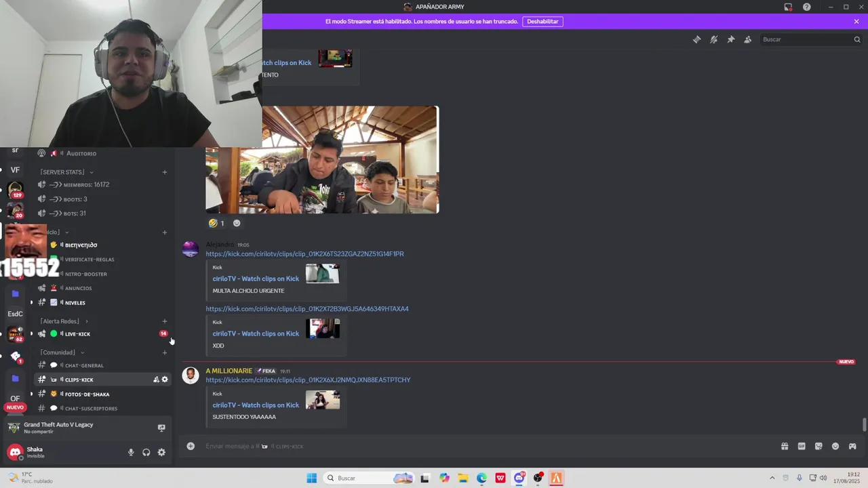Open the clip_01K2X72B3WGJ5A646349HTAXA4 Kick link
Image resolution: width=868 pixels, height=488 pixels.
point(307,308)
